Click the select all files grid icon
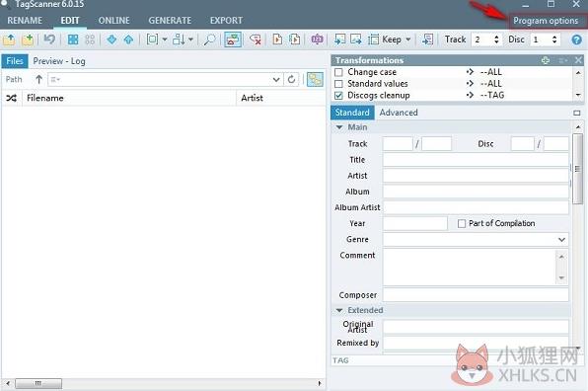This screenshot has width=588, height=391. [73, 39]
